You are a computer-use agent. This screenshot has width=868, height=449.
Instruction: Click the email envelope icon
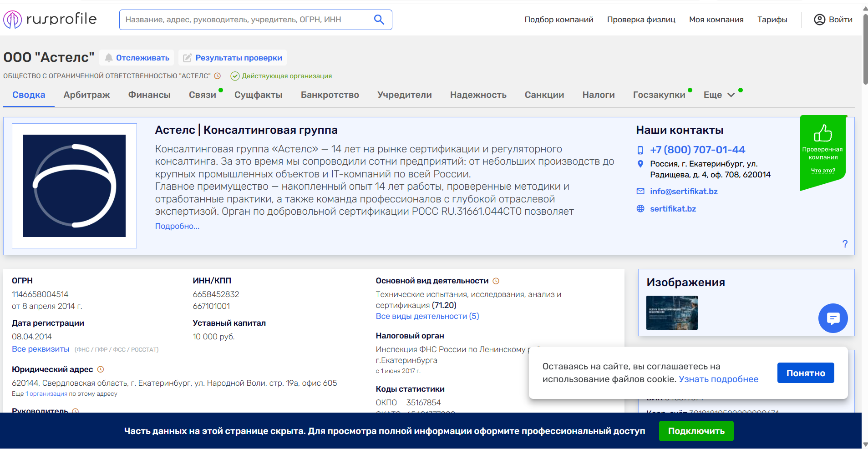tap(640, 192)
